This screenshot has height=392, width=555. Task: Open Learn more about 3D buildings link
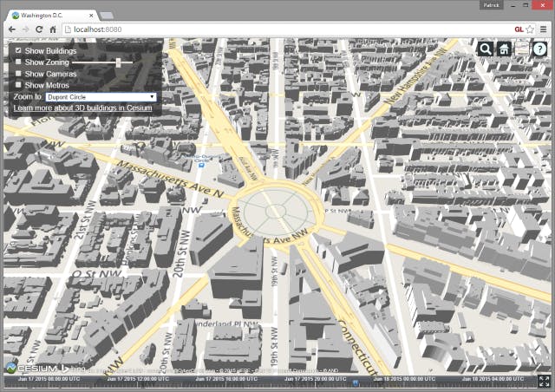click(x=82, y=108)
